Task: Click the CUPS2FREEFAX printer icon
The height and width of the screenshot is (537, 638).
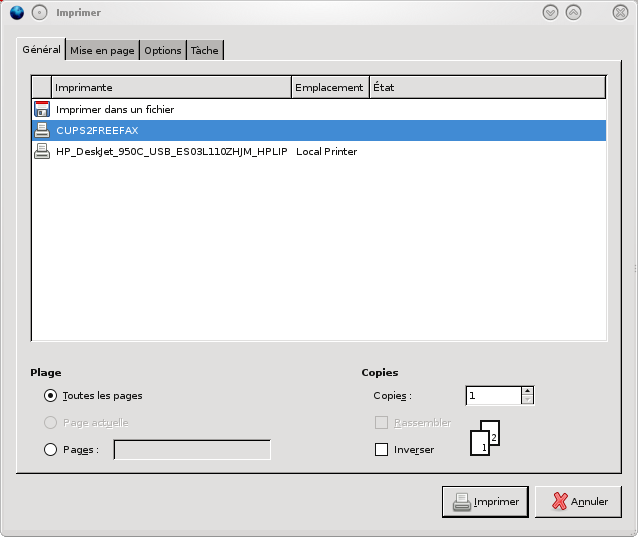Action: [42, 130]
